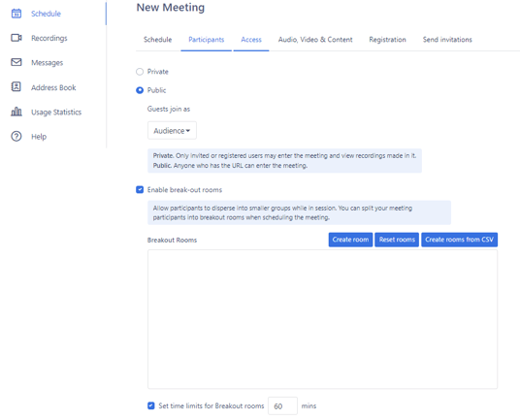The image size is (520, 420).
Task: Open Recordings via the camera icon
Action: [16, 38]
